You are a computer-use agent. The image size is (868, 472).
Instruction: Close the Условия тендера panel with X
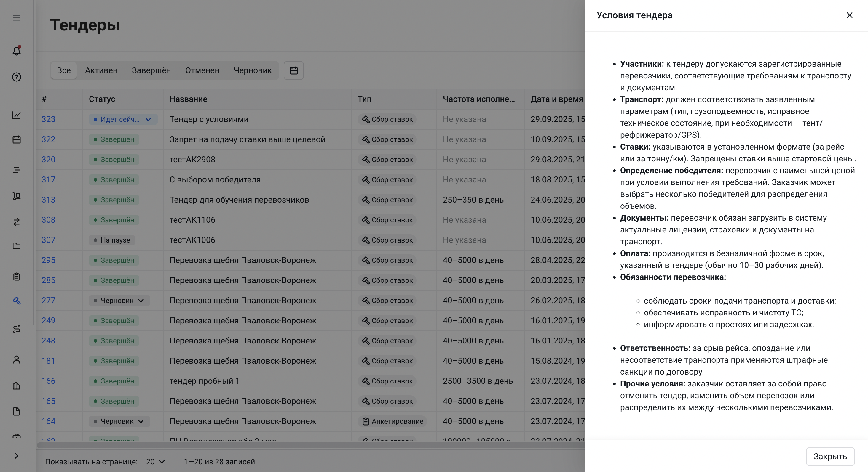[x=849, y=15]
